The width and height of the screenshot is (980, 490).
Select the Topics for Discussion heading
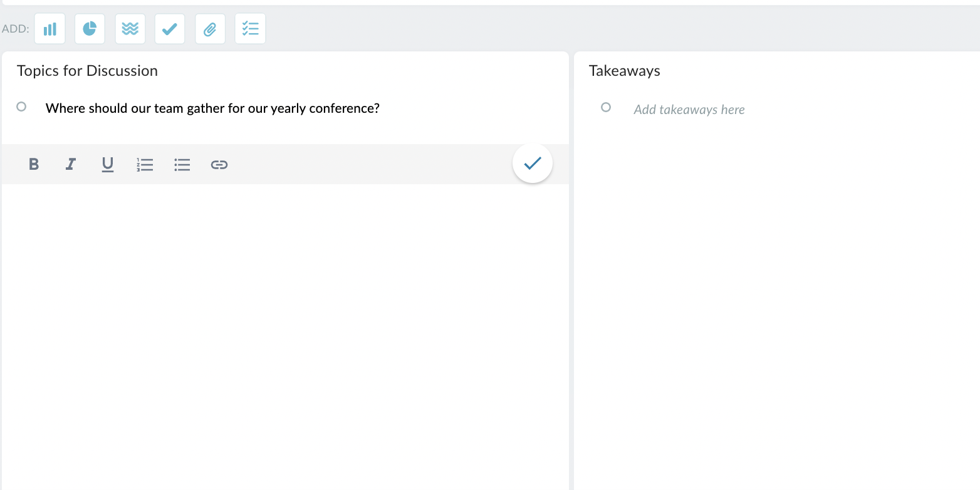pos(87,71)
